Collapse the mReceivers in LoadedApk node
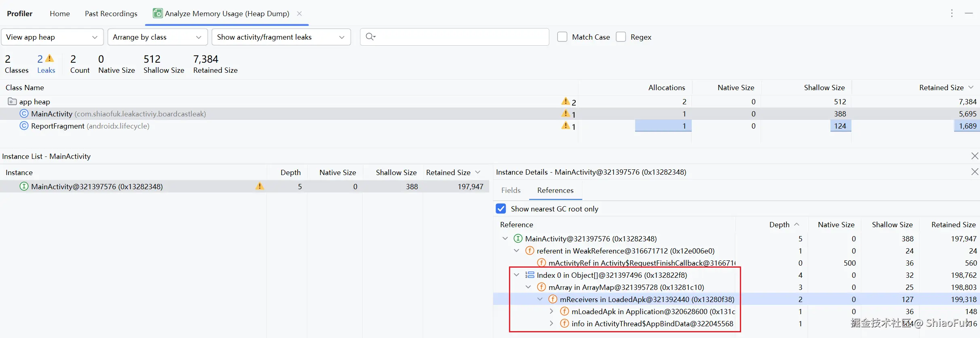Image resolution: width=980 pixels, height=338 pixels. tap(540, 299)
